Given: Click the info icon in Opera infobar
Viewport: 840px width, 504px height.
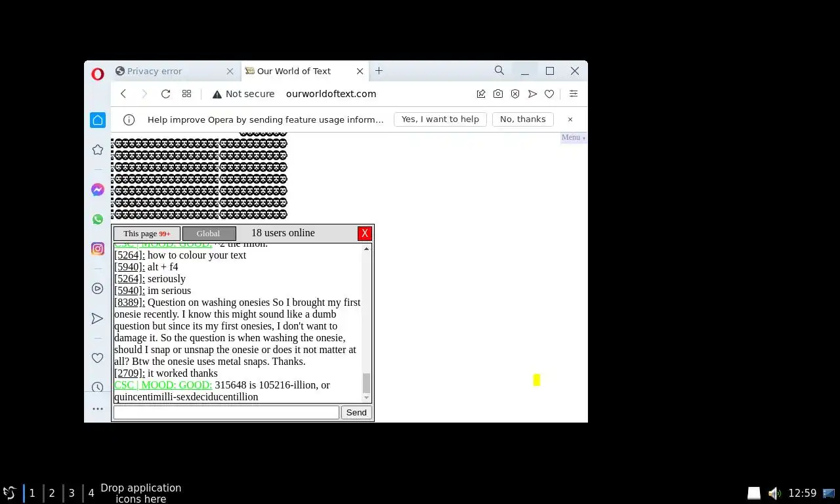Looking at the screenshot, I should click(129, 119).
